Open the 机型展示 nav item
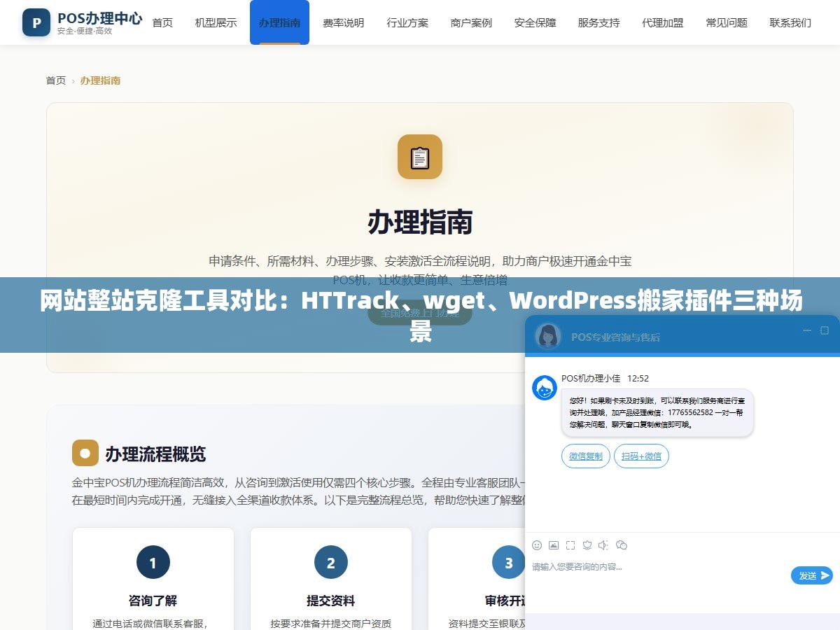Image resolution: width=840 pixels, height=630 pixels. [x=216, y=22]
